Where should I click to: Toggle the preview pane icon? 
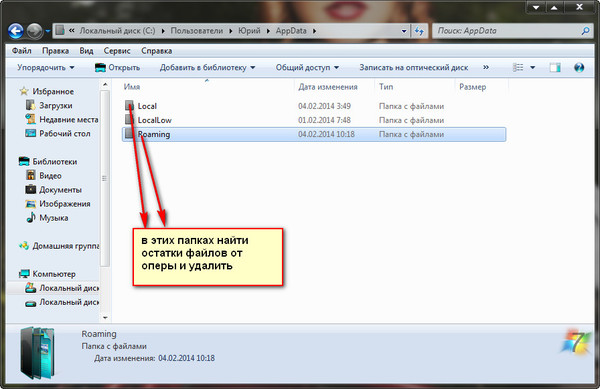[x=555, y=68]
